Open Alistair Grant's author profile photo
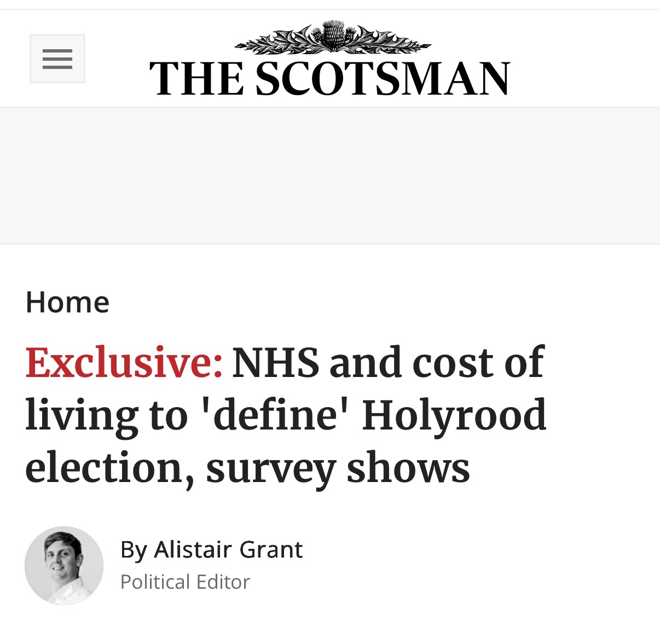The height and width of the screenshot is (644, 660). (64, 566)
